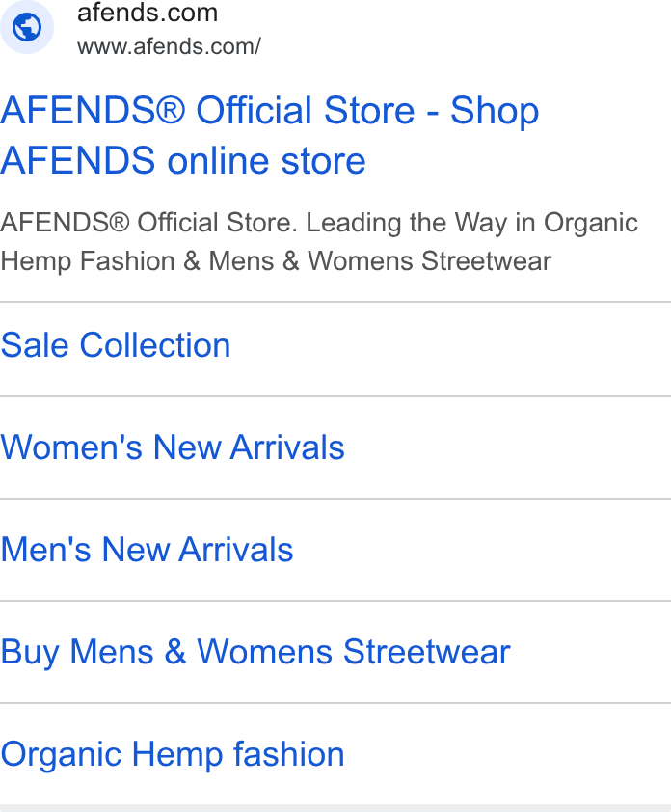Open the Sale Collection sitelink
The image size is (671, 812).
point(116,345)
